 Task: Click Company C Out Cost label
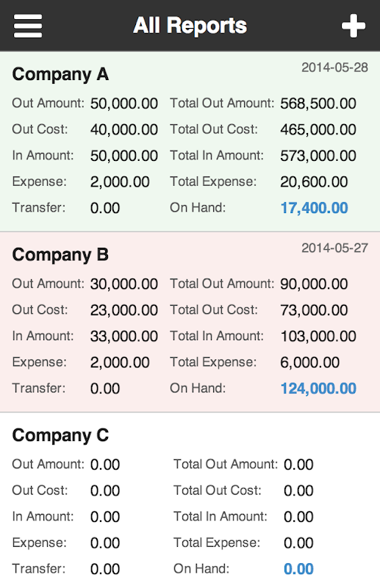tap(40, 490)
